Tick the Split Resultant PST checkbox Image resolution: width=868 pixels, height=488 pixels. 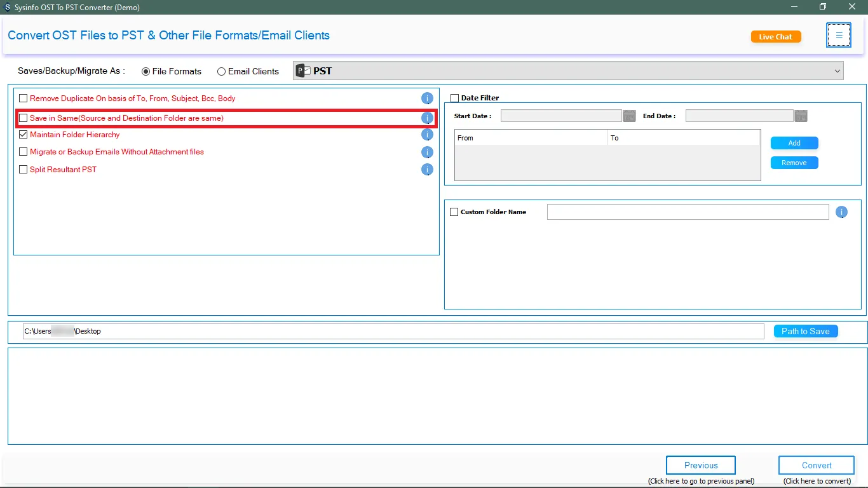click(24, 170)
